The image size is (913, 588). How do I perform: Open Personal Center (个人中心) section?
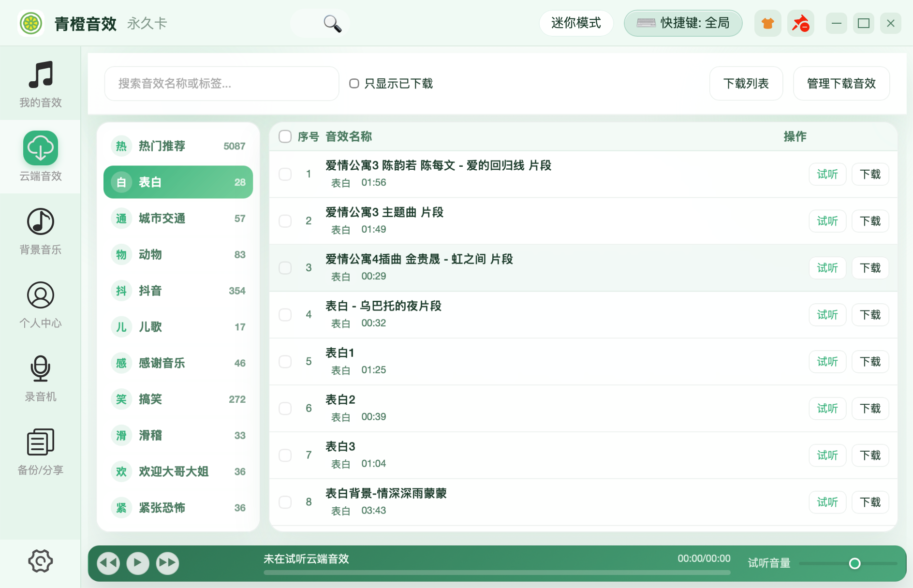click(40, 304)
